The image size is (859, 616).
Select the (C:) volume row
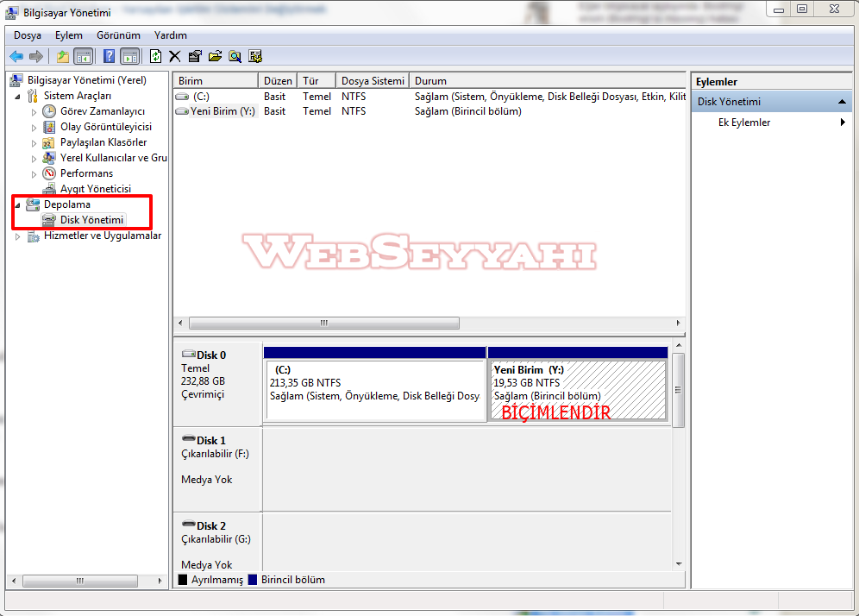[430, 97]
